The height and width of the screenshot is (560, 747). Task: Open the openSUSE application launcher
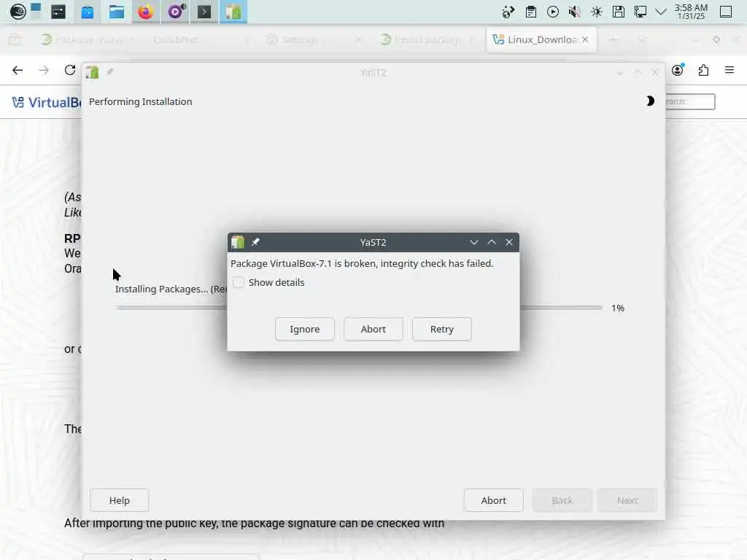point(18,12)
